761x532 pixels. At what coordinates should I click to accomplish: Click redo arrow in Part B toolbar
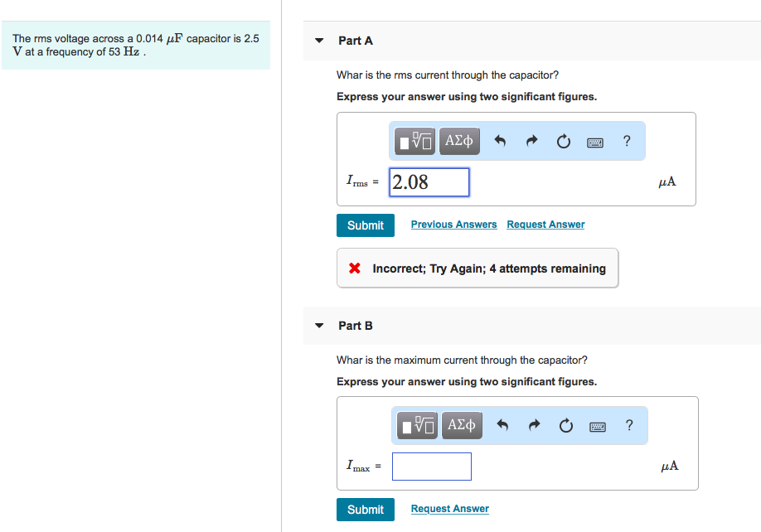pyautogui.click(x=534, y=426)
